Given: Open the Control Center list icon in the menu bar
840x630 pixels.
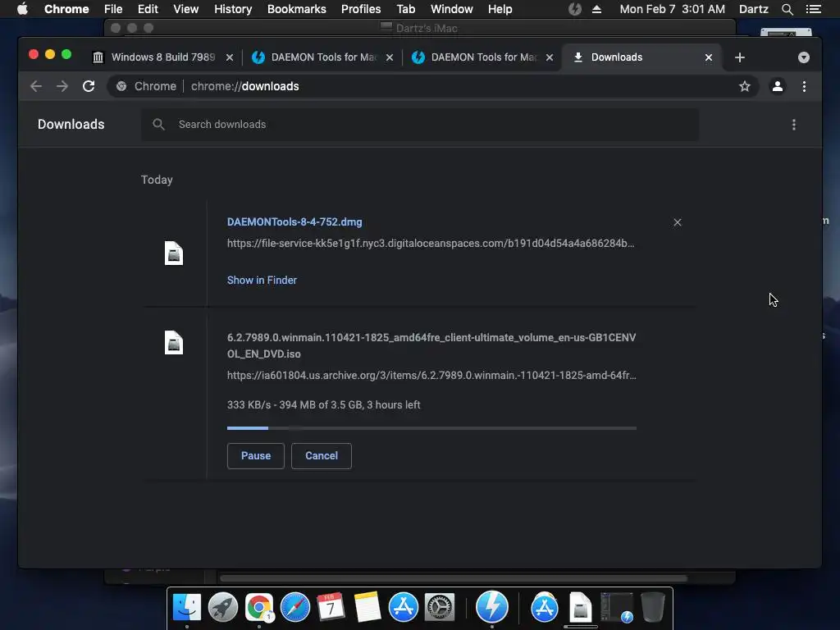Looking at the screenshot, I should click(x=813, y=9).
